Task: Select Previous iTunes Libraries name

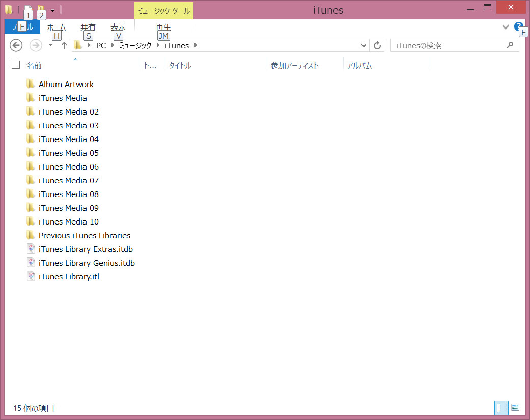Action: pyautogui.click(x=85, y=235)
